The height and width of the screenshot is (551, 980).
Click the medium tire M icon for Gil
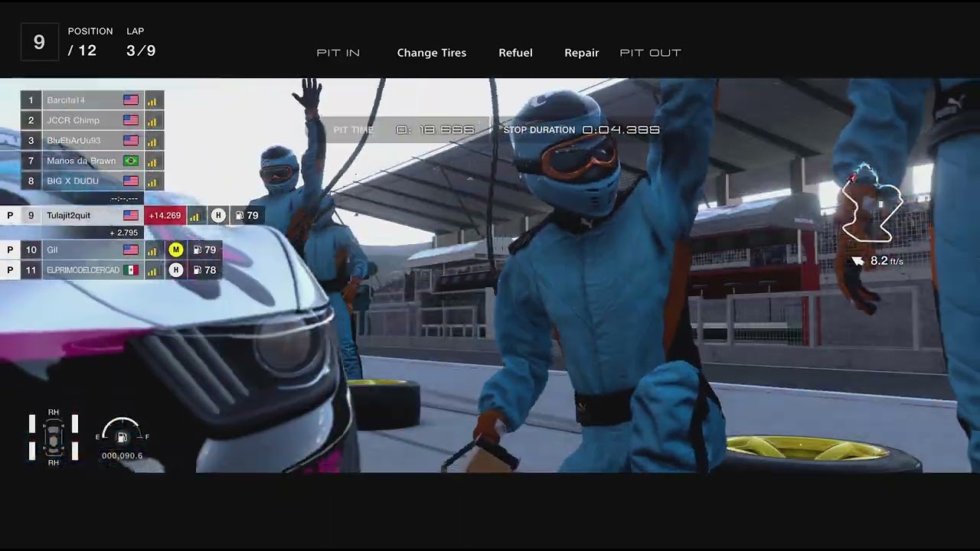tap(176, 249)
